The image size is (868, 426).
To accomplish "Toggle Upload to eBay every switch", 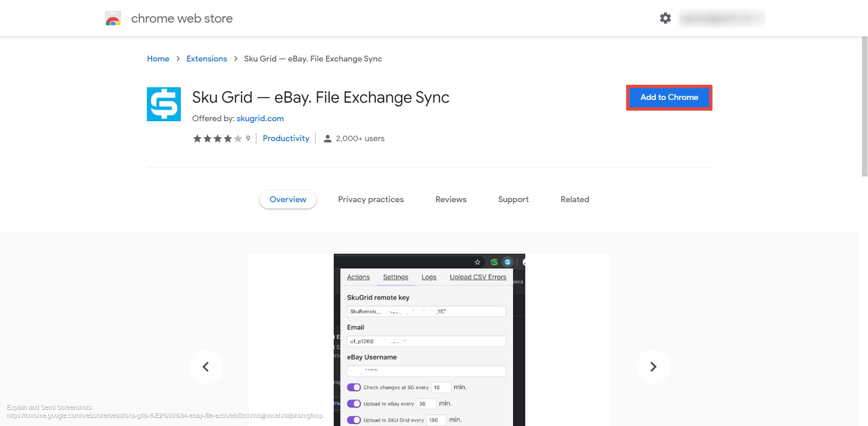I will click(x=354, y=403).
